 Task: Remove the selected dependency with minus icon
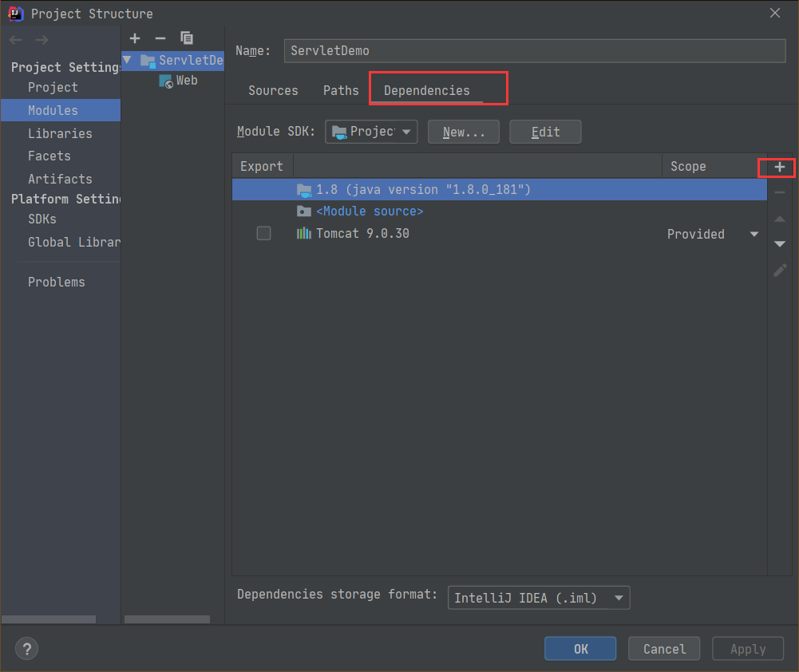click(x=780, y=192)
